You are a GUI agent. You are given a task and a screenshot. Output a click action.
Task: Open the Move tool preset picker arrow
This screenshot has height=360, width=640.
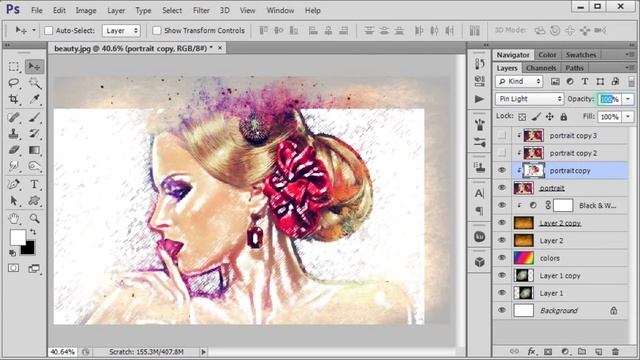[34, 30]
